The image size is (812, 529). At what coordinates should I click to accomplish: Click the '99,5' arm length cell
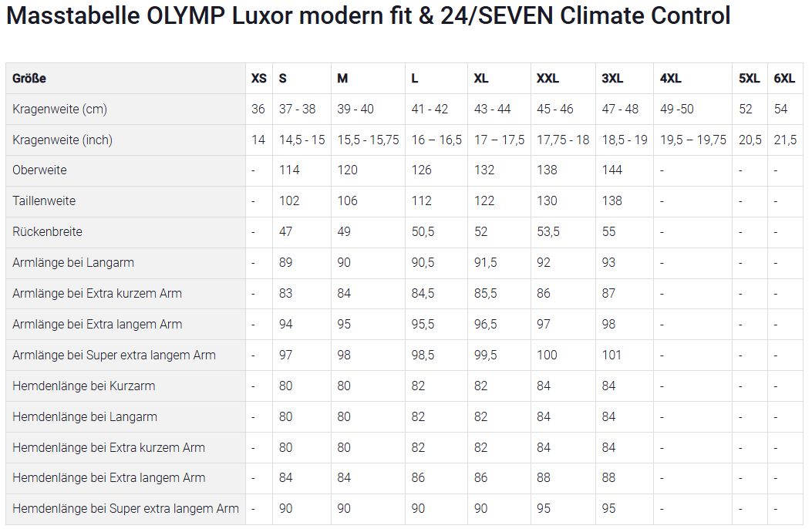[x=485, y=355]
